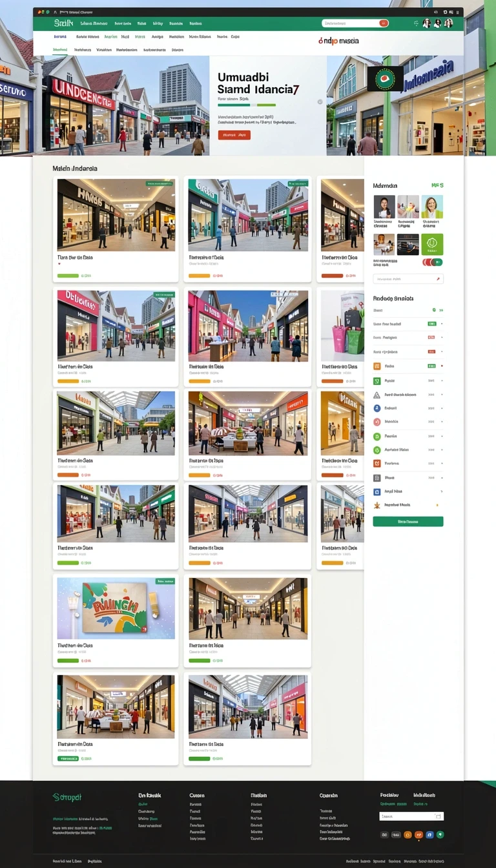Click the green social icon in footer

[440, 835]
